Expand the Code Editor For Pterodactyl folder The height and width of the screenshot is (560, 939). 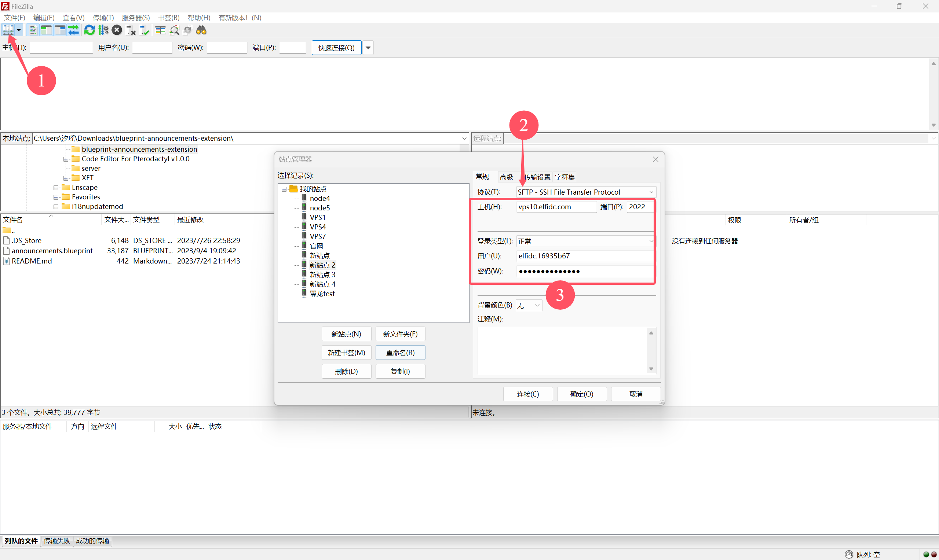tap(66, 159)
